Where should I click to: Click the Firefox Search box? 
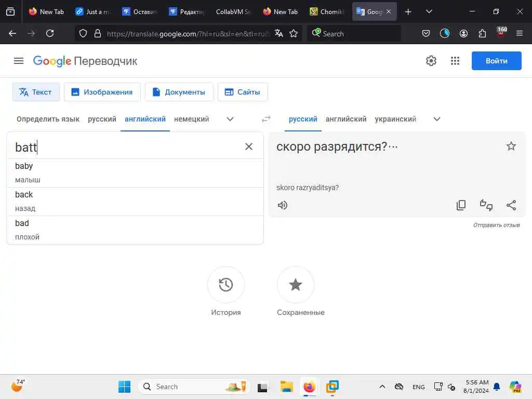pyautogui.click(x=354, y=34)
